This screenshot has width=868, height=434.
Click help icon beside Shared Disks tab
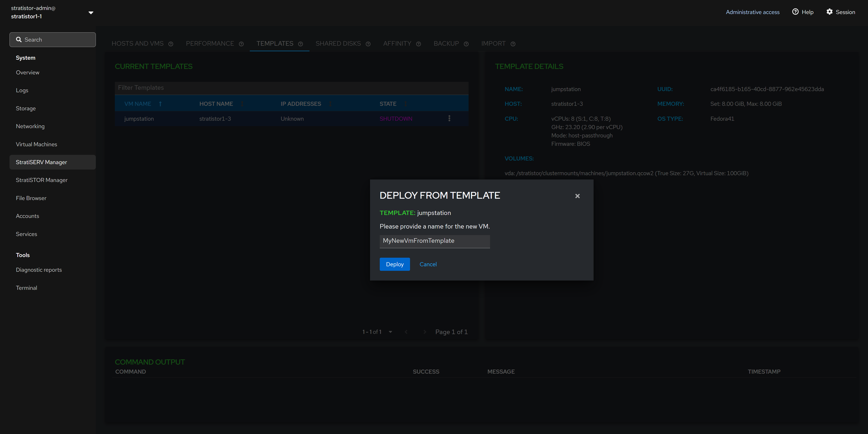coord(368,44)
